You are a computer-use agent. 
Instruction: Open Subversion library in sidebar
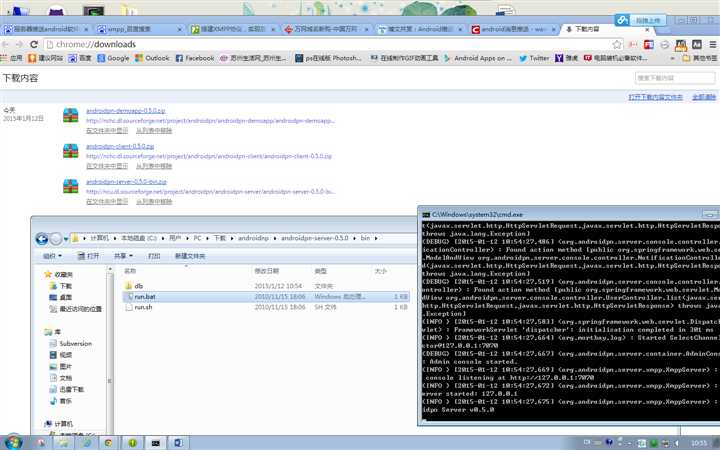coord(71,343)
